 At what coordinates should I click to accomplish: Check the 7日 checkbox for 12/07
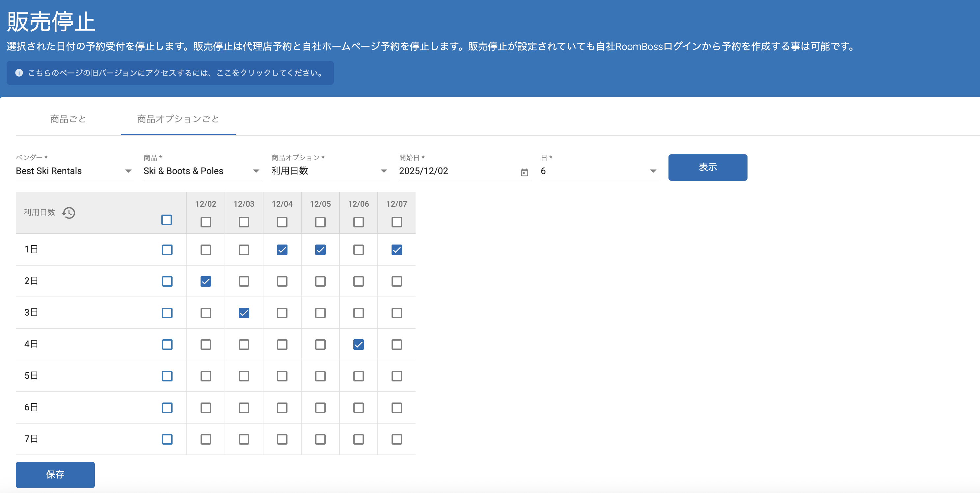click(396, 439)
